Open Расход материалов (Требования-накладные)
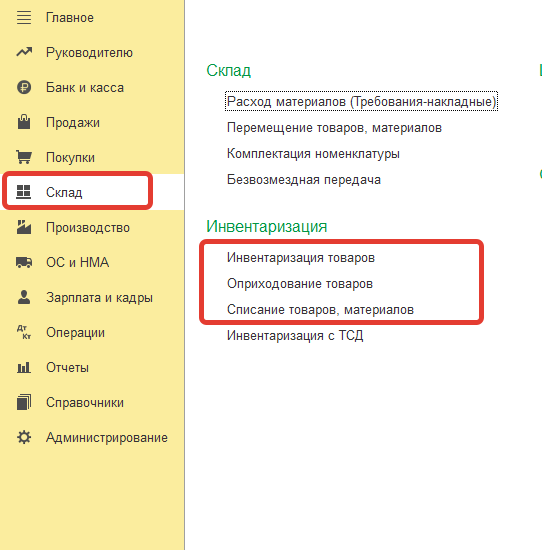Viewport: 542px width, 550px height. [x=361, y=102]
